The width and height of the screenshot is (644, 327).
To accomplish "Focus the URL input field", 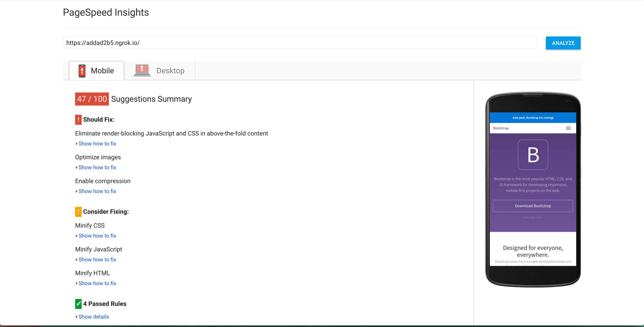I will (300, 43).
